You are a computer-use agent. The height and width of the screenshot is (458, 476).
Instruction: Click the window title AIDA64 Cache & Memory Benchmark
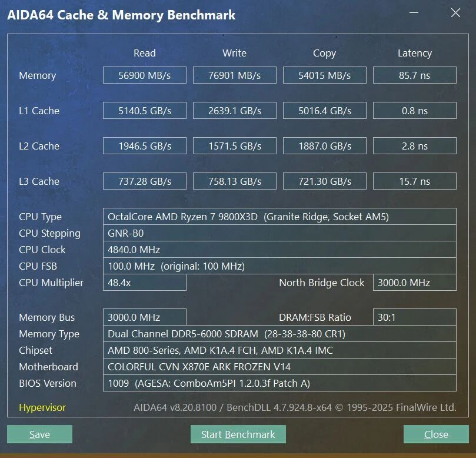[x=121, y=15]
